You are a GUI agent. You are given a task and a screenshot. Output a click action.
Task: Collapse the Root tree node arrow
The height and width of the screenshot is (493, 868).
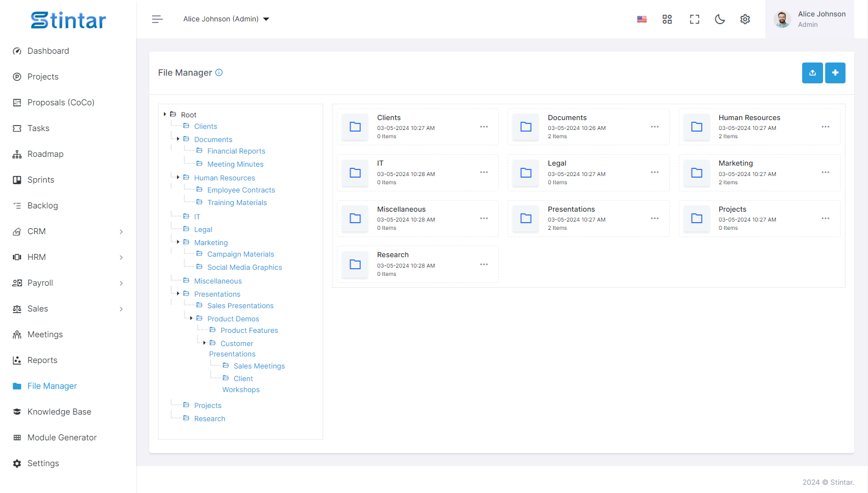pyautogui.click(x=165, y=114)
